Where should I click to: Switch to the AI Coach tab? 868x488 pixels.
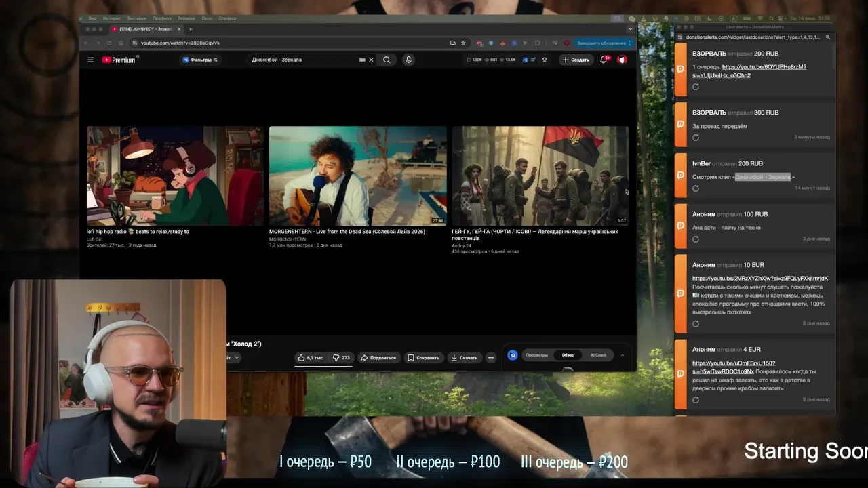pos(599,355)
